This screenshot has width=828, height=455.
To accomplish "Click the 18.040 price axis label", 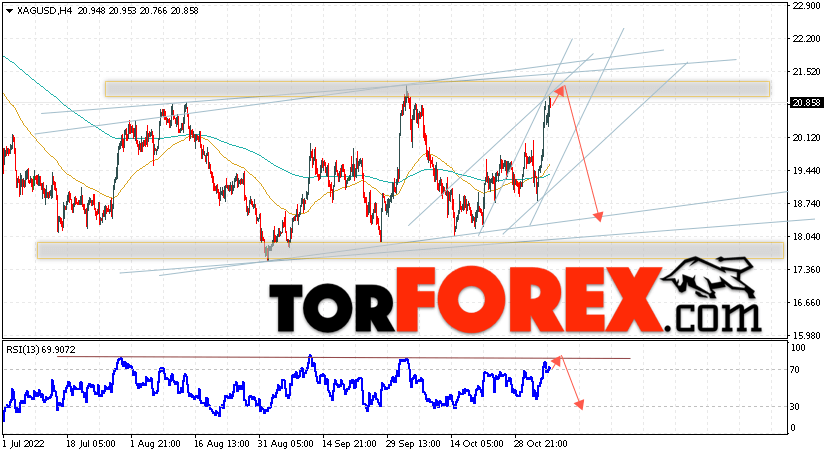I will [x=806, y=236].
